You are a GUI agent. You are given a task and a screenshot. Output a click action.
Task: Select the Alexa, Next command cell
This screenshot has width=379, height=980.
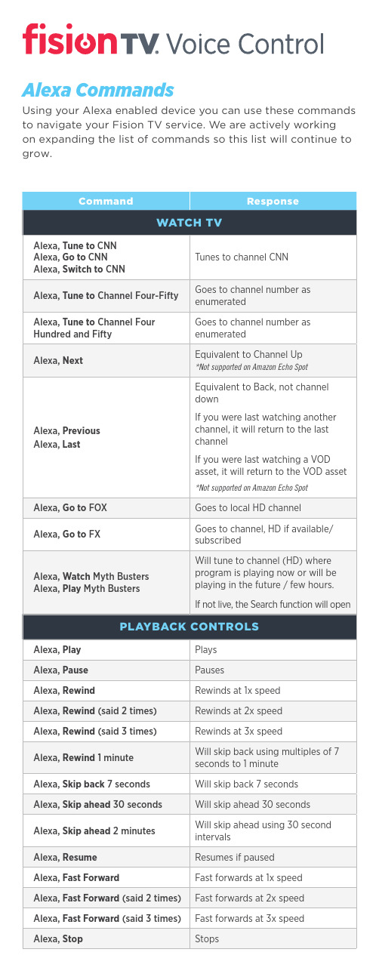(x=106, y=361)
